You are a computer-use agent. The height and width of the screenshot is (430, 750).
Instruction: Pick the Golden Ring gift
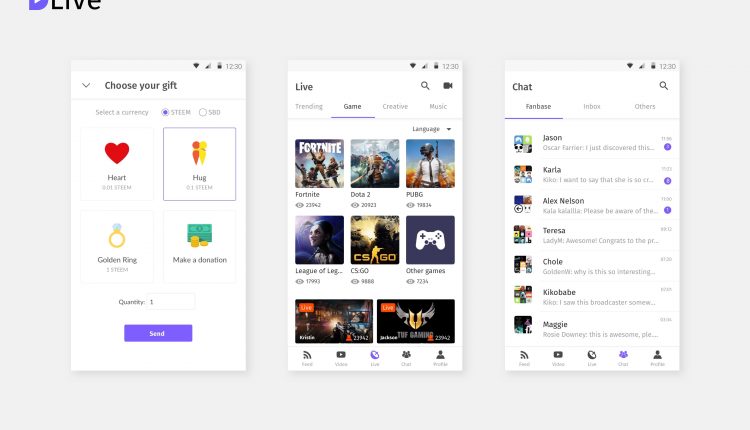pyautogui.click(x=117, y=246)
